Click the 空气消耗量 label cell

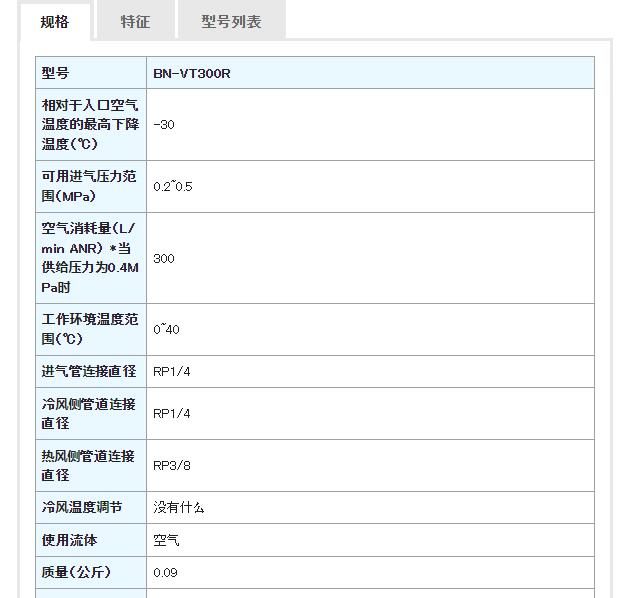pos(91,258)
